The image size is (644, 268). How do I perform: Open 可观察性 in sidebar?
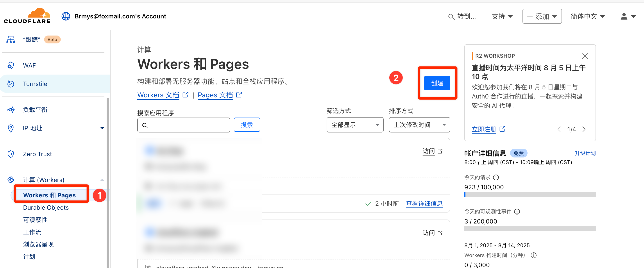pos(35,220)
